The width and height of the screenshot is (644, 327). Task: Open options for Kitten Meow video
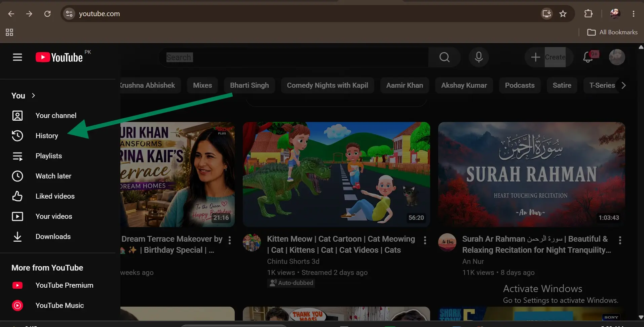tap(425, 240)
